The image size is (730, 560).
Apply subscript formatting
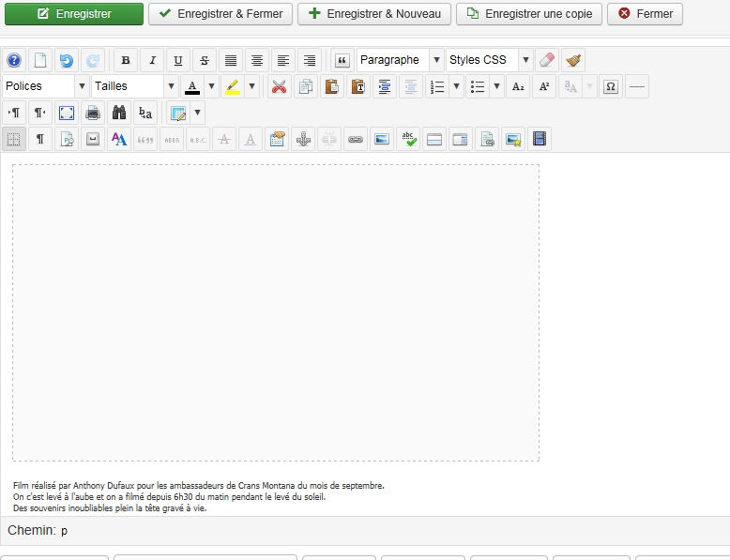(x=518, y=86)
